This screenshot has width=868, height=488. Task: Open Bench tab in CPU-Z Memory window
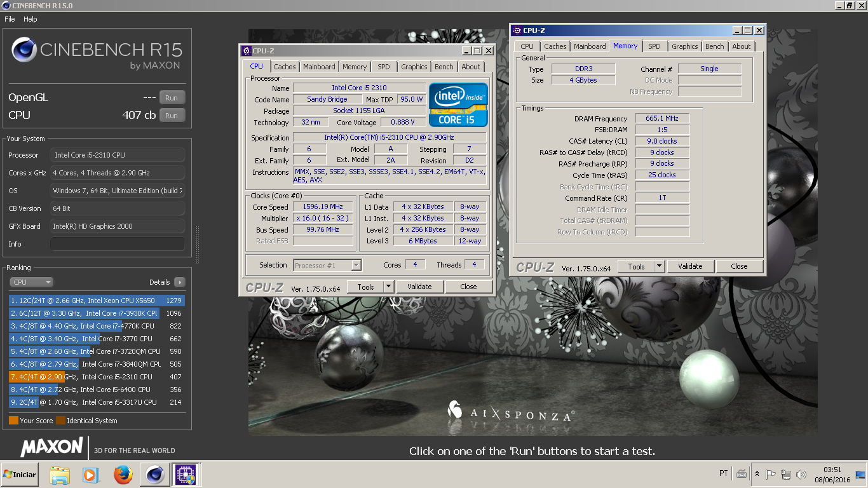tap(715, 46)
